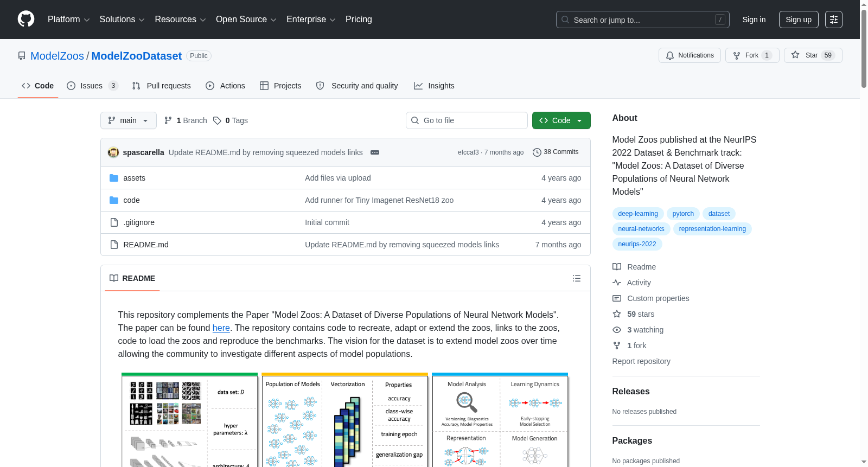This screenshot has width=868, height=467.
Task: Open the README outline list icon
Action: tap(577, 278)
